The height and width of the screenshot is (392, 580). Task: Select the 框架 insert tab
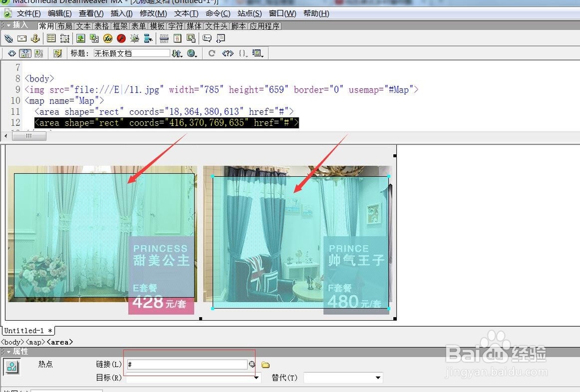click(x=120, y=26)
